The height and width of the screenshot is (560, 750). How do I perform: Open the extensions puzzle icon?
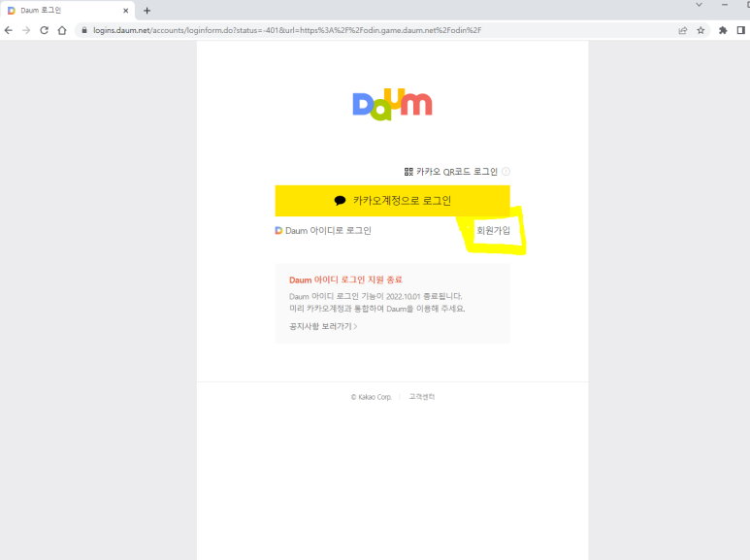[x=723, y=30]
